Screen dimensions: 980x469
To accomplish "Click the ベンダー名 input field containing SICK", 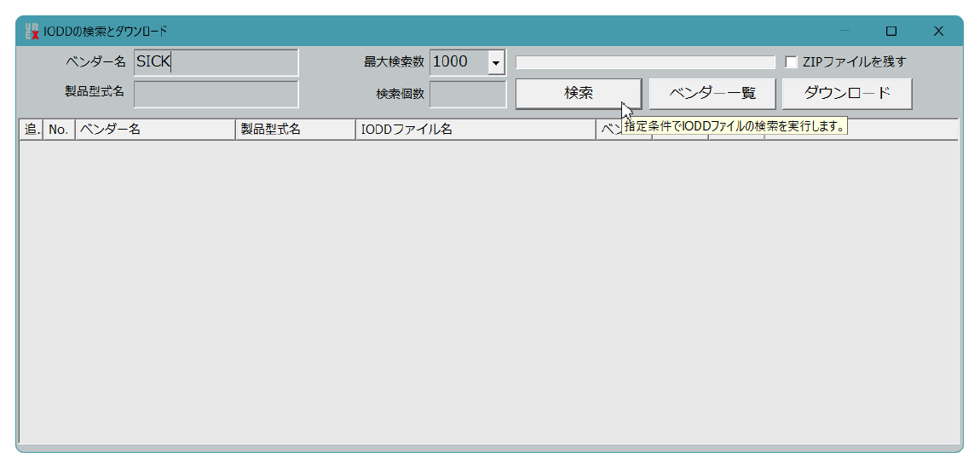I will pos(216,62).
